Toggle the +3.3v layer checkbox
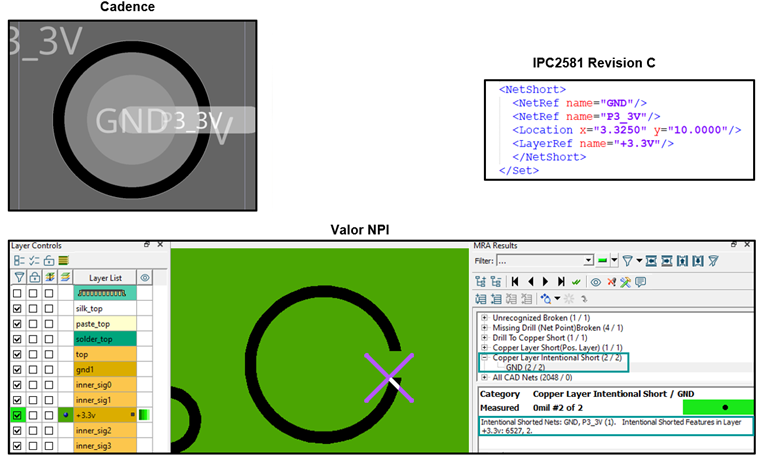 click(17, 414)
